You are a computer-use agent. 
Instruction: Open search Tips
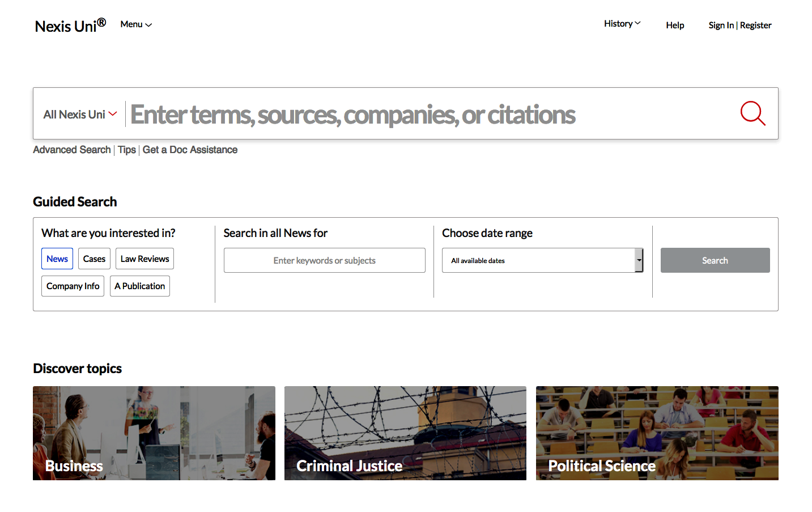pyautogui.click(x=127, y=150)
